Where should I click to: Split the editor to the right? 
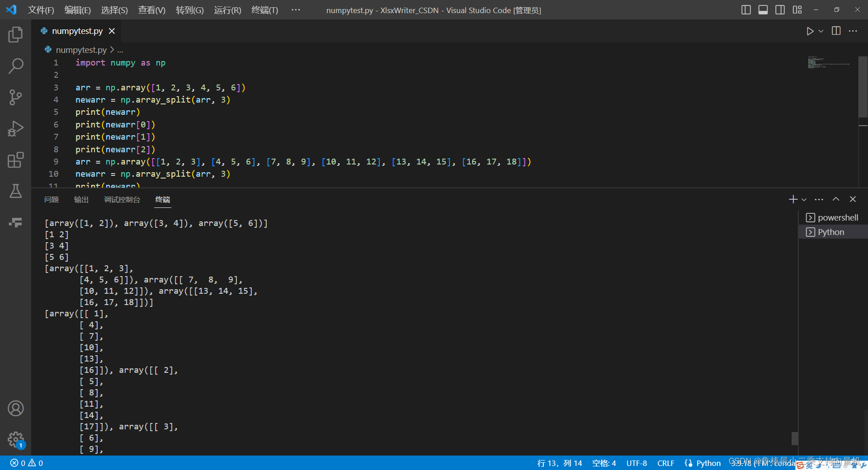[836, 31]
